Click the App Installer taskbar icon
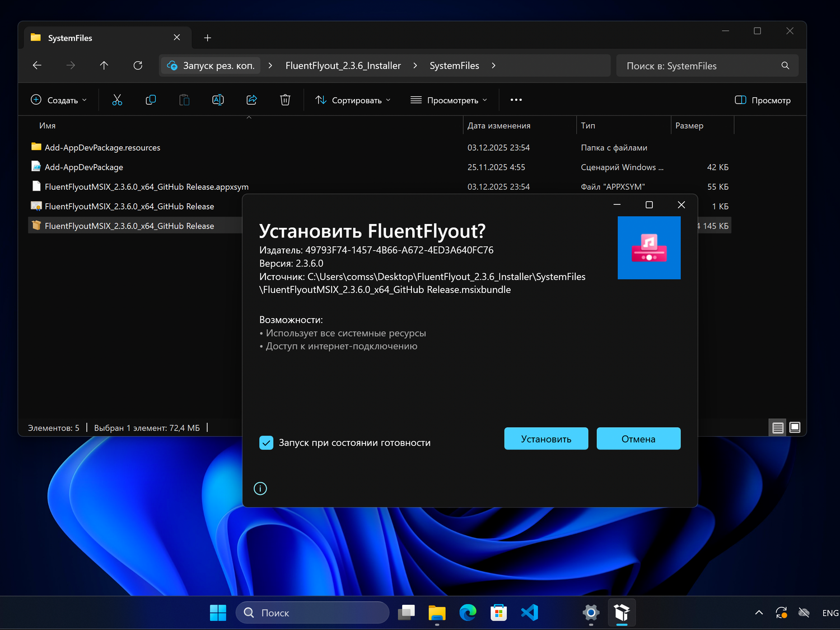This screenshot has width=840, height=630. point(622,613)
